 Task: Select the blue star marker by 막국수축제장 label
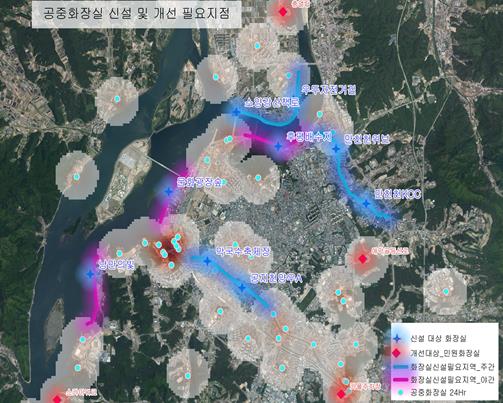click(207, 261)
